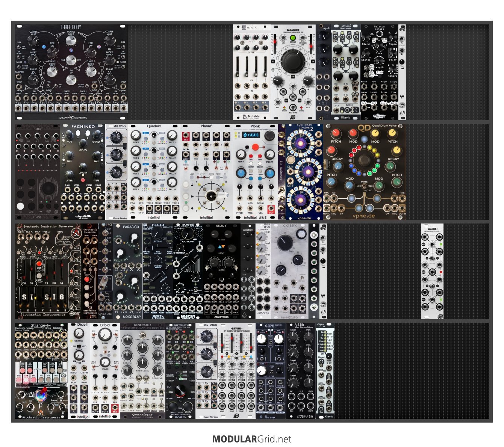Click the red RUN button on Stochastic Inspiration Generator

[39, 264]
